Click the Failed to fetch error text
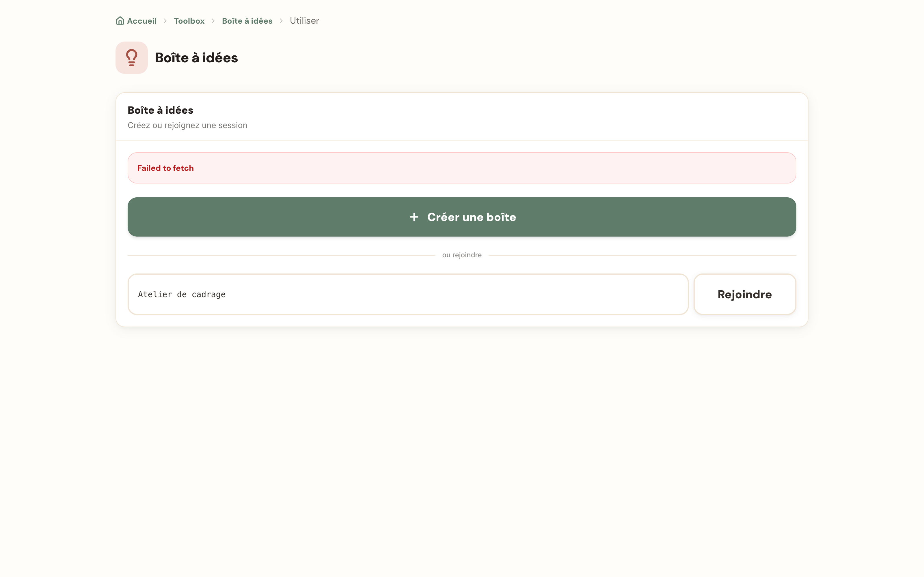Image resolution: width=924 pixels, height=577 pixels. click(x=165, y=168)
